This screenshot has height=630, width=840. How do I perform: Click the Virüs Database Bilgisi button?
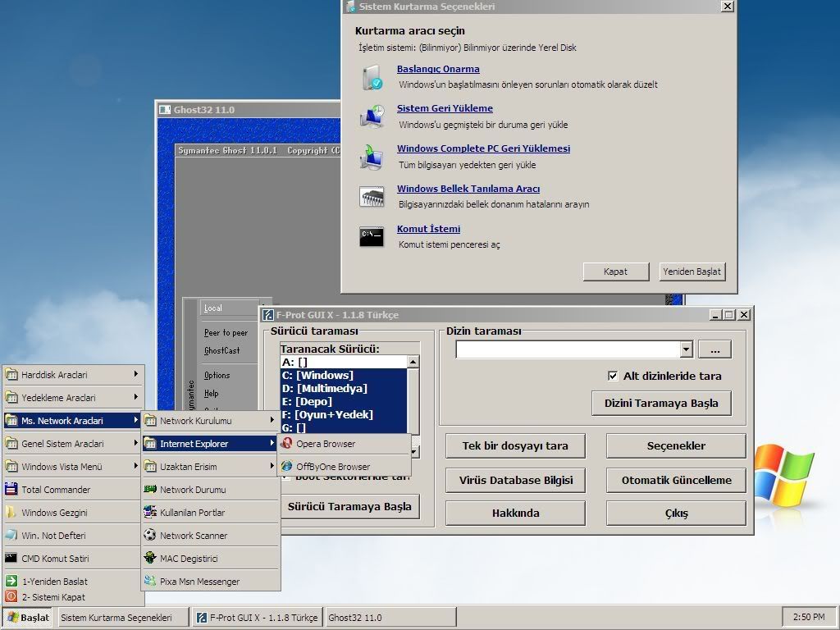(x=515, y=480)
